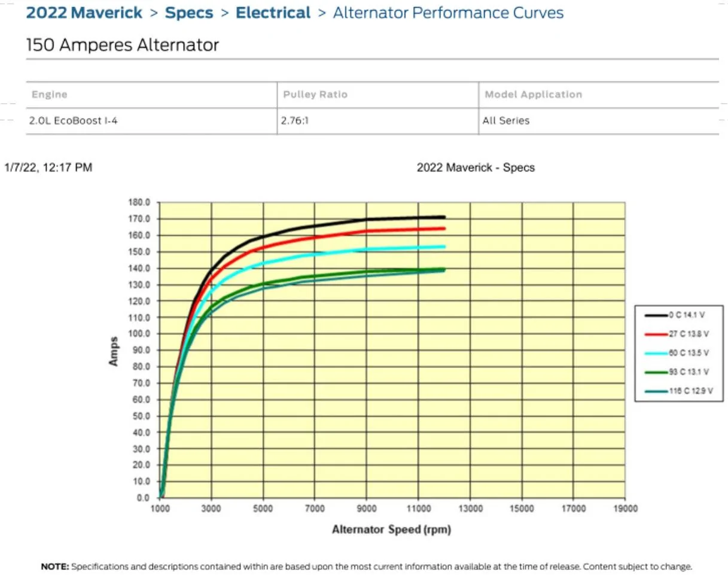Click the '20.0' y-axis tick label

(x=142, y=465)
